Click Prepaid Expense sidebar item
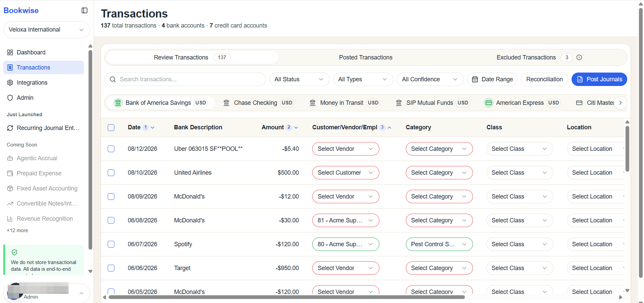This screenshot has height=303, width=644. (44, 173)
